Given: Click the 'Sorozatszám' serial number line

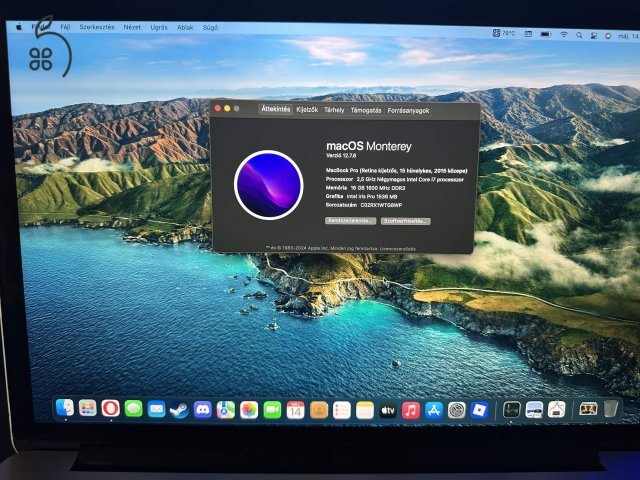Looking at the screenshot, I should (x=364, y=205).
